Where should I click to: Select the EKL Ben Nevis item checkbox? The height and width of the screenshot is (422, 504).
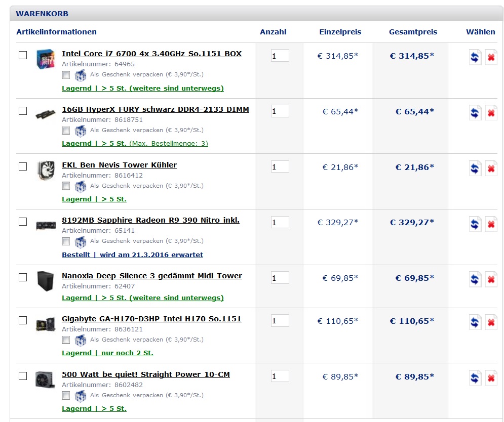coord(23,166)
